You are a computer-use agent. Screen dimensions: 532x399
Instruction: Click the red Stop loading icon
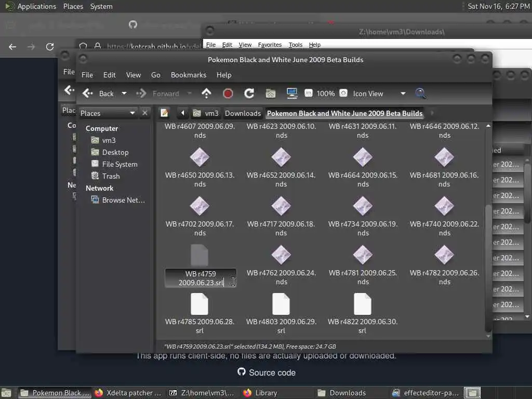click(228, 94)
